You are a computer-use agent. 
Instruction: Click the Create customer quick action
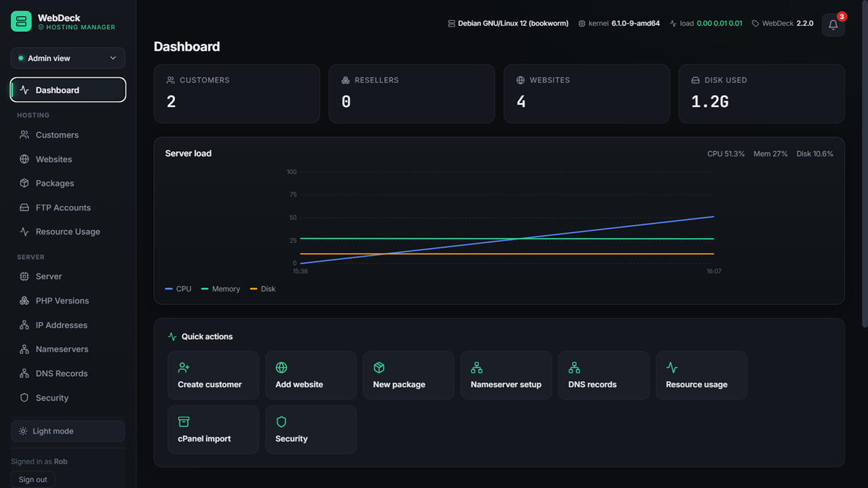tap(214, 375)
